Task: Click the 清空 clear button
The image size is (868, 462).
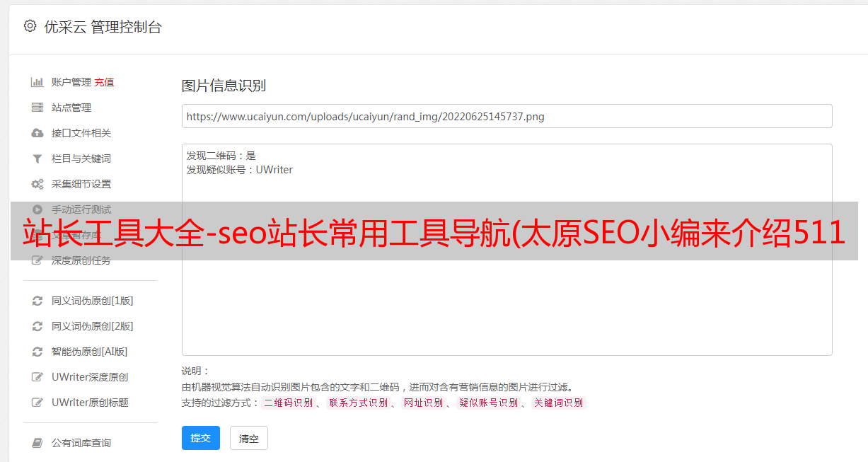Action: 249,438
